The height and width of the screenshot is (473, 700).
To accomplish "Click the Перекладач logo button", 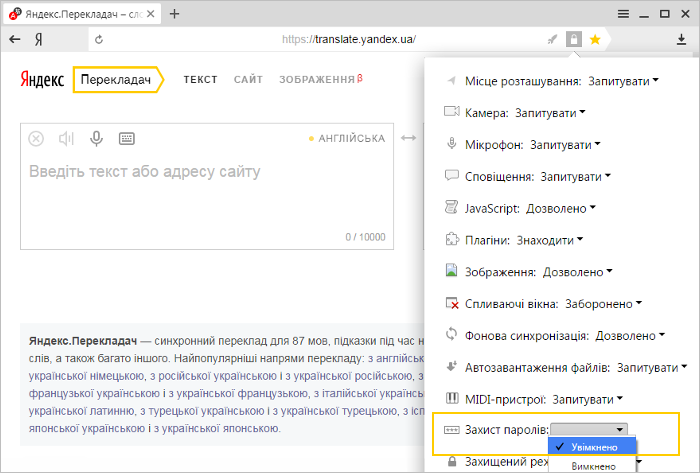I will coord(118,79).
